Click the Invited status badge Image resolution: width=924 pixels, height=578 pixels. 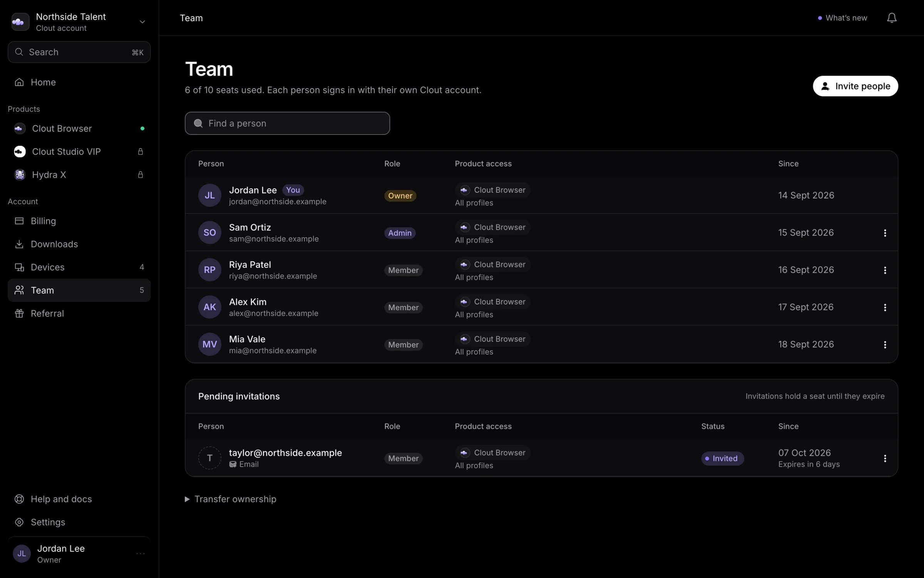[x=722, y=458]
